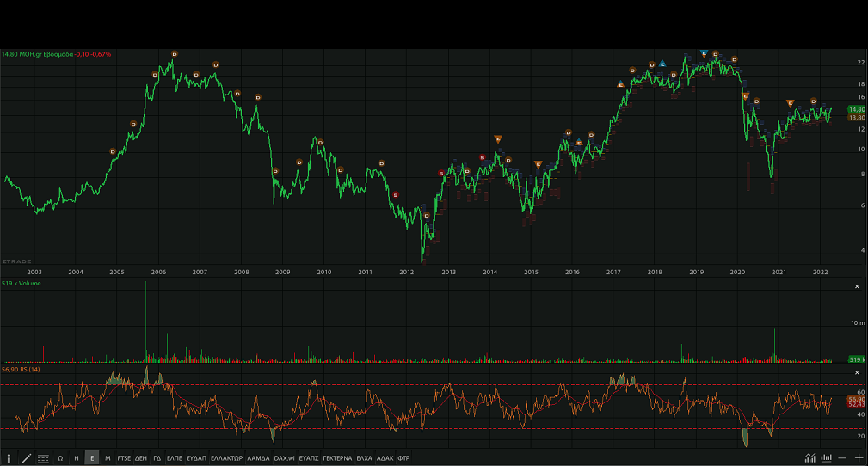The width and height of the screenshot is (868, 466).
Task: Open the list view icon in the toolbar
Action: pyautogui.click(x=43, y=458)
